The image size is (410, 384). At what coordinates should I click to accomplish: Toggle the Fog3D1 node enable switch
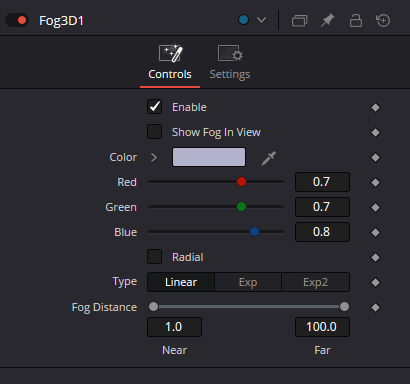click(17, 20)
